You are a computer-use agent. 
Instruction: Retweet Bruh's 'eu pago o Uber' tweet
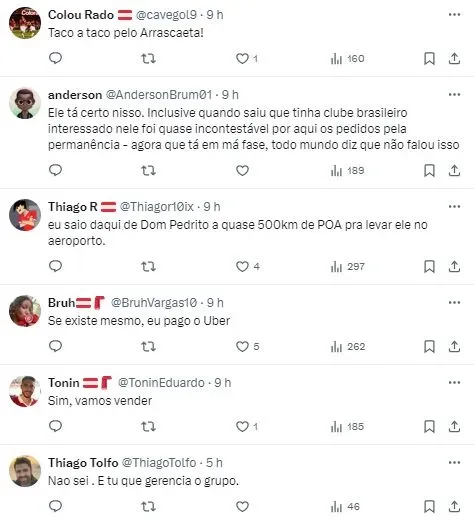pyautogui.click(x=148, y=346)
